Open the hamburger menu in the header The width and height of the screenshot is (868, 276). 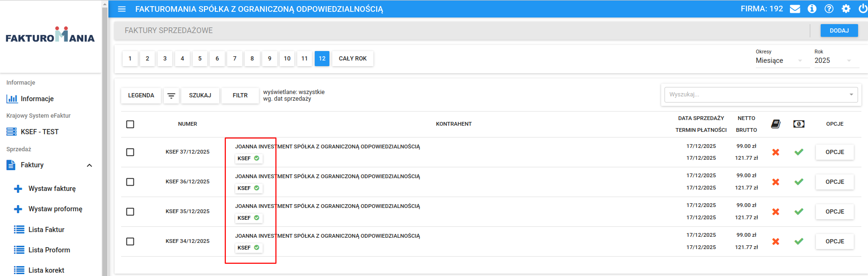[x=122, y=9]
